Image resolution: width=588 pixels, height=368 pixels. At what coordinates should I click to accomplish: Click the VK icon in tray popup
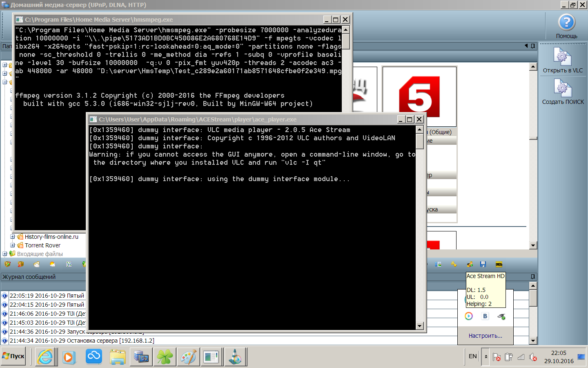(x=485, y=316)
